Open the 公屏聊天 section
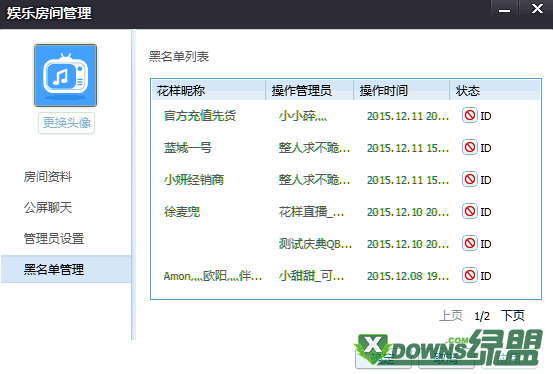Screen dimensions: 553x374 48,207
